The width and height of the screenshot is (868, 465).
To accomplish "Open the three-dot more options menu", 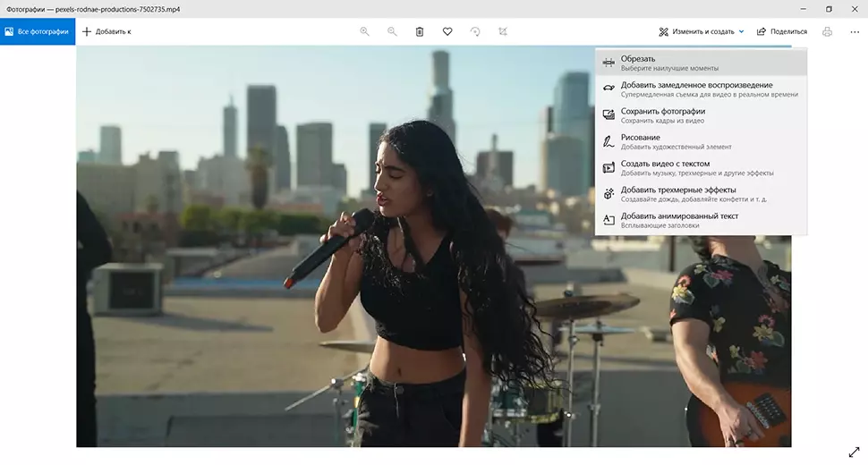I will (x=854, y=31).
